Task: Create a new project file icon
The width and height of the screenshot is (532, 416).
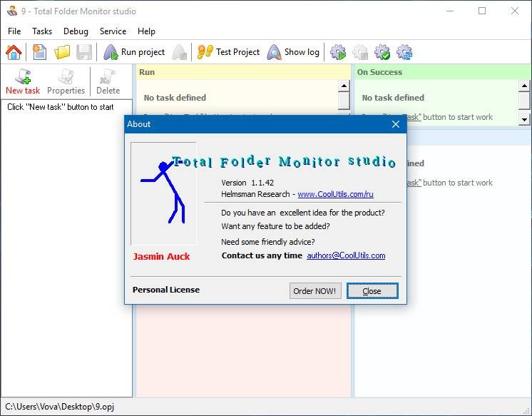Action: (x=39, y=52)
